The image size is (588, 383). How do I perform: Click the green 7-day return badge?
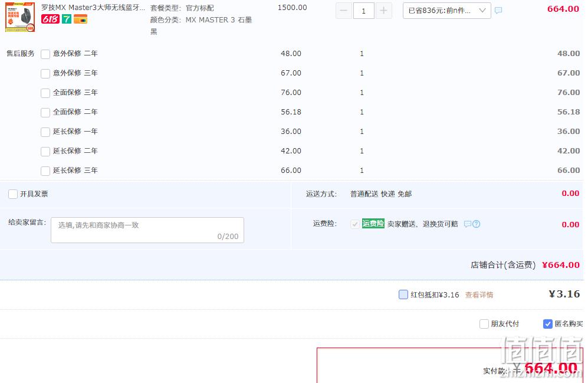click(x=67, y=19)
